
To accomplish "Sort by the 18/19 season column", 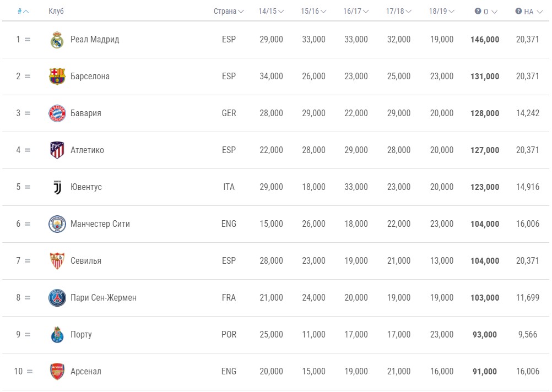I will 441,11.
